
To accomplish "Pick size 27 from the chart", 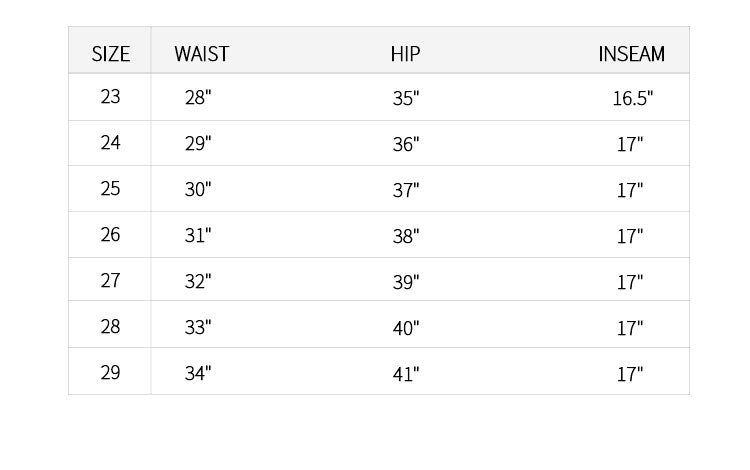I will [110, 281].
